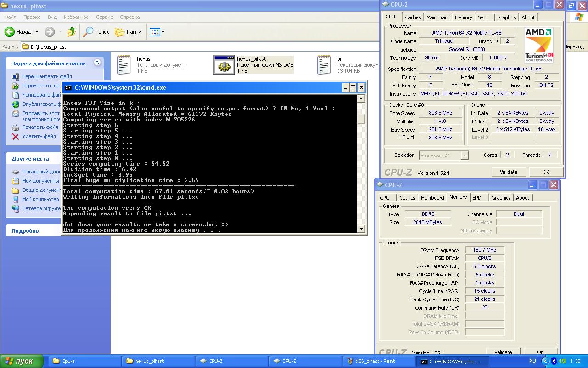Open the Справка menu

click(x=130, y=17)
